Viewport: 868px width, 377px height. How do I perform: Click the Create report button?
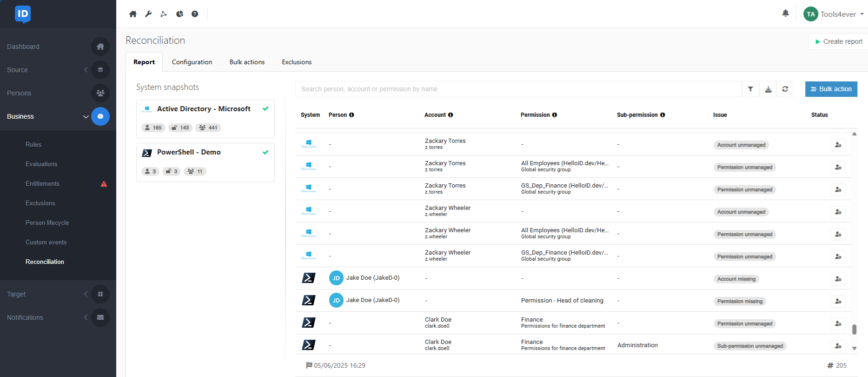(838, 41)
